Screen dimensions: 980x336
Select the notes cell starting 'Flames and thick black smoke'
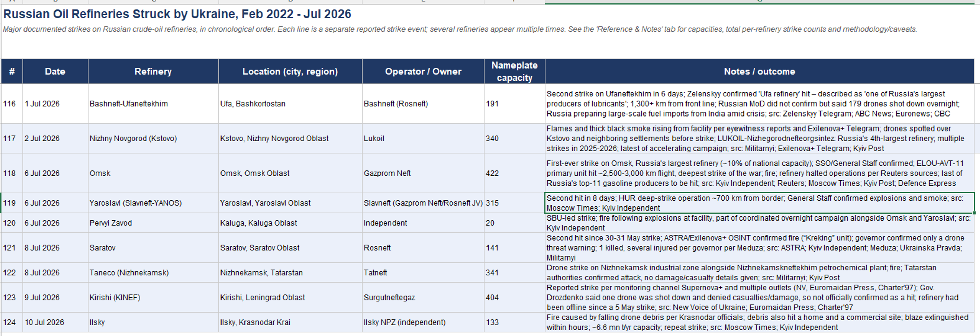click(x=759, y=138)
